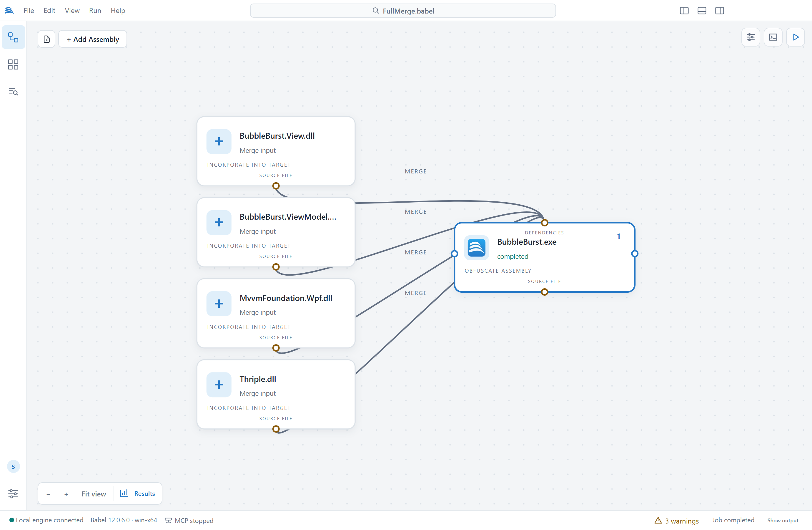Open the terminal console icon
Viewport: 812px width, 530px height.
click(773, 37)
